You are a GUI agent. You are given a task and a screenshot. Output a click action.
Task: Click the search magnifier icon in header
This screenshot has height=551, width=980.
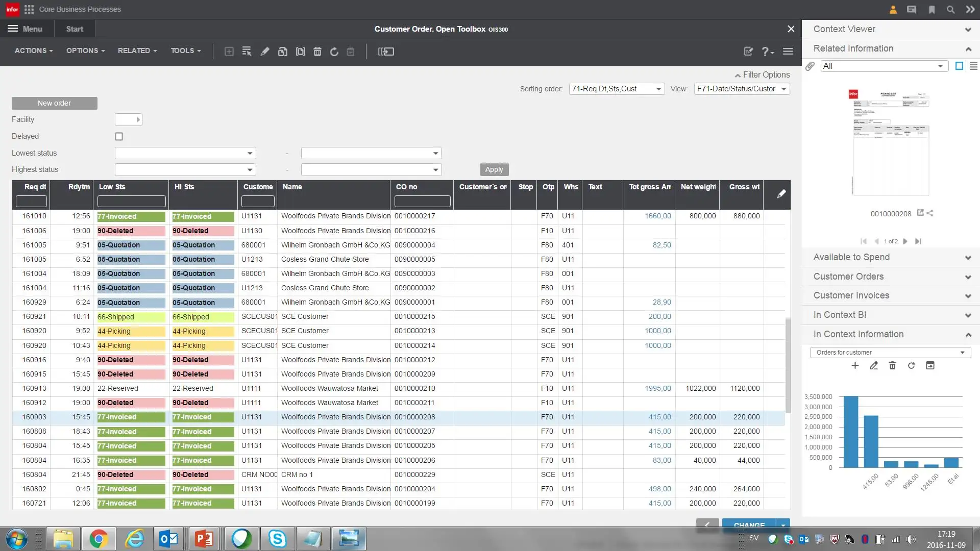click(950, 9)
